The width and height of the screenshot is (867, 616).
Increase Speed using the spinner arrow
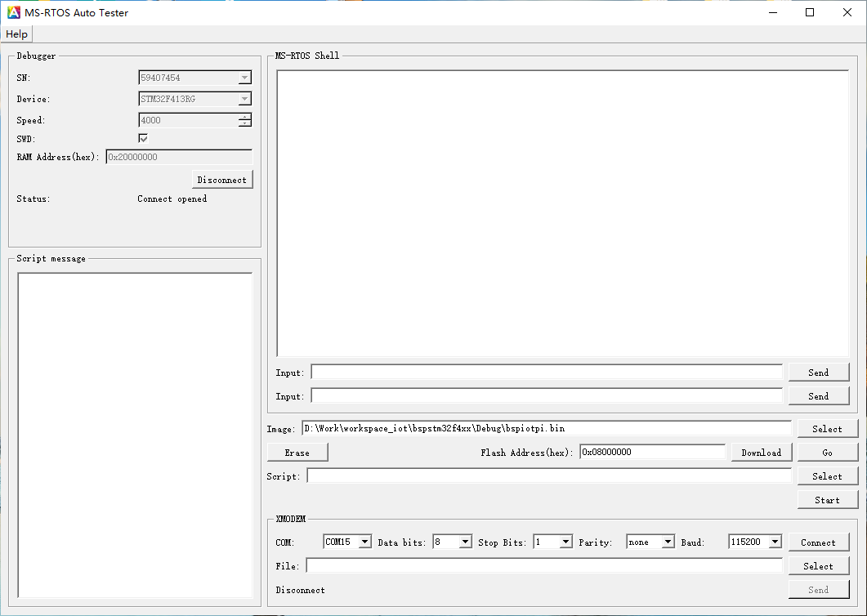point(244,117)
